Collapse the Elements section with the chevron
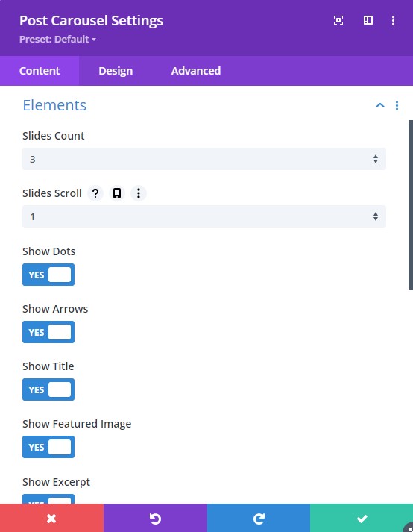The image size is (413, 532). (380, 105)
